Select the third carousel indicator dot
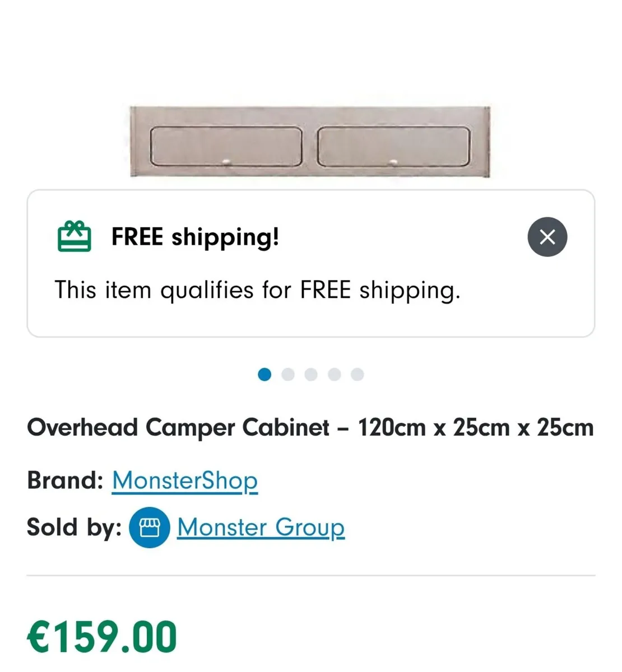 pos(311,375)
